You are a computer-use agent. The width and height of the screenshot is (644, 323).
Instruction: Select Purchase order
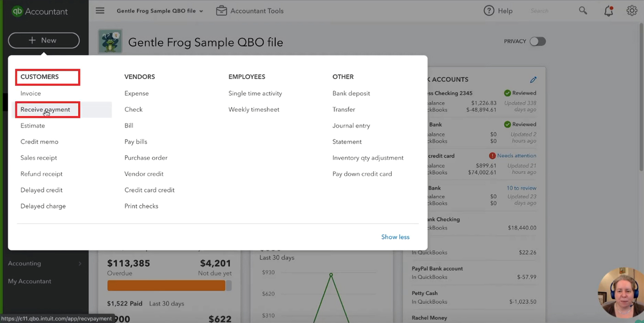click(x=146, y=158)
